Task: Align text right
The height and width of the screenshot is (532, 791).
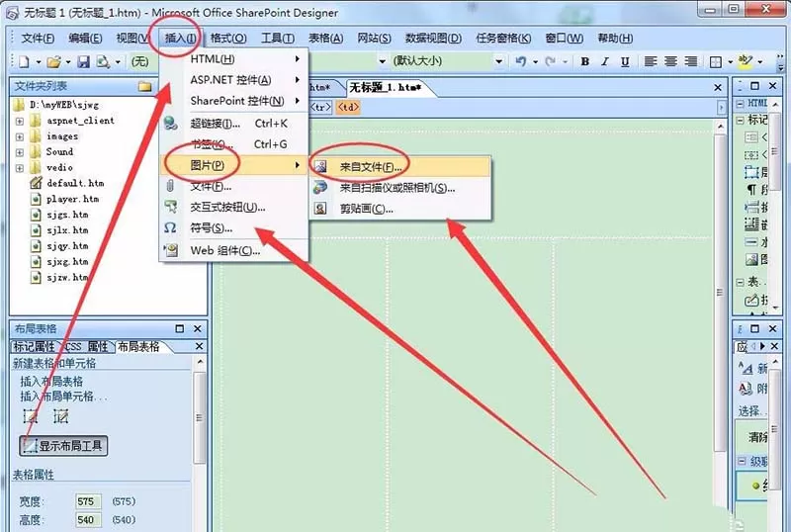Action: pyautogui.click(x=690, y=61)
